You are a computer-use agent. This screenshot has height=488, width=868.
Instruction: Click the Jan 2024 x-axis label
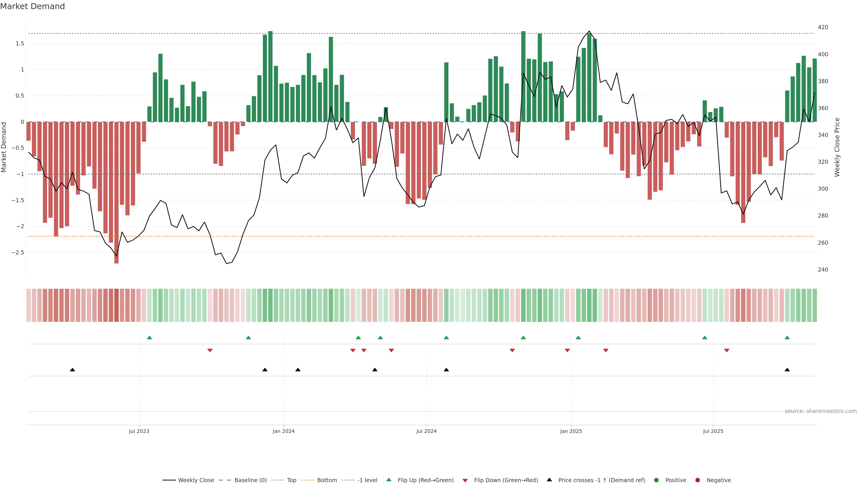[283, 431]
